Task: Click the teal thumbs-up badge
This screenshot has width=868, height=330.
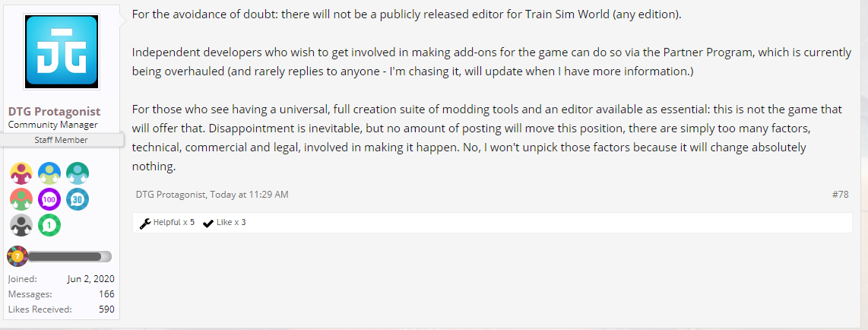Action: 78,174
